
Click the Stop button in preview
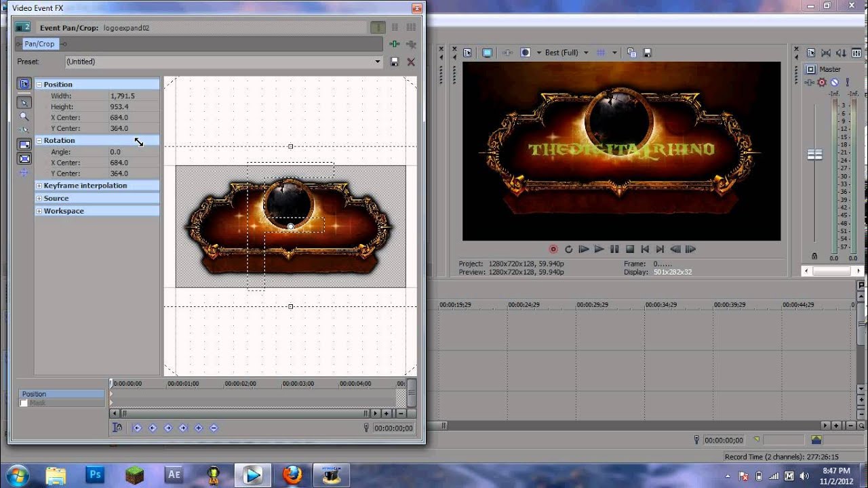[x=629, y=249]
